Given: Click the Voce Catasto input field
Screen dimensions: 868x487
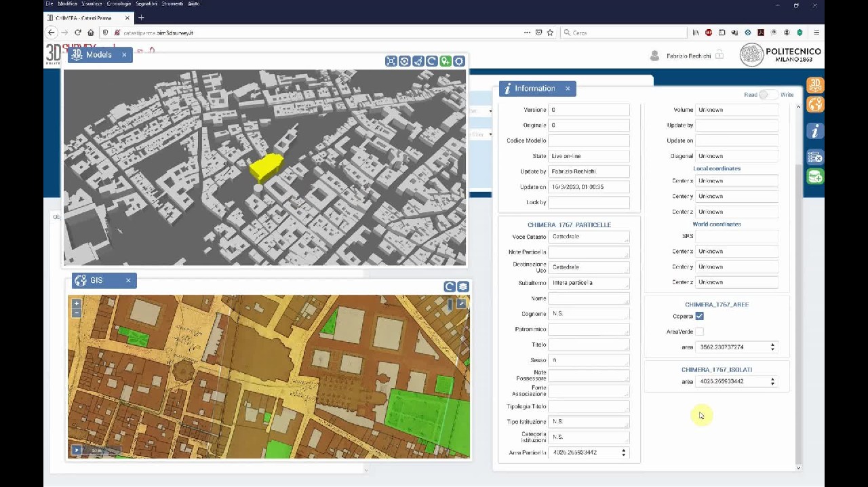Looking at the screenshot, I should 588,237.
